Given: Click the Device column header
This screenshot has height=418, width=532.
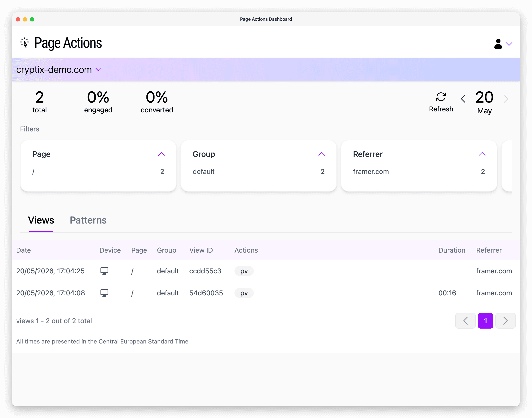Looking at the screenshot, I should [110, 250].
